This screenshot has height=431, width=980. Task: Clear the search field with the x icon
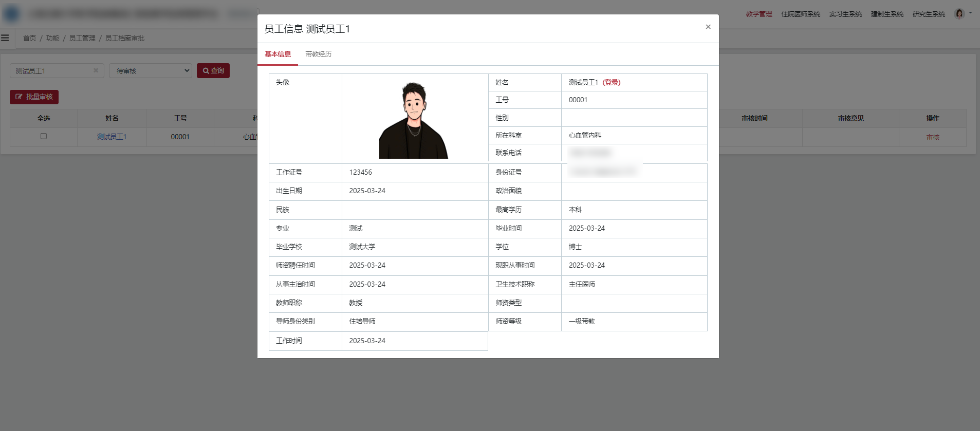click(x=96, y=70)
